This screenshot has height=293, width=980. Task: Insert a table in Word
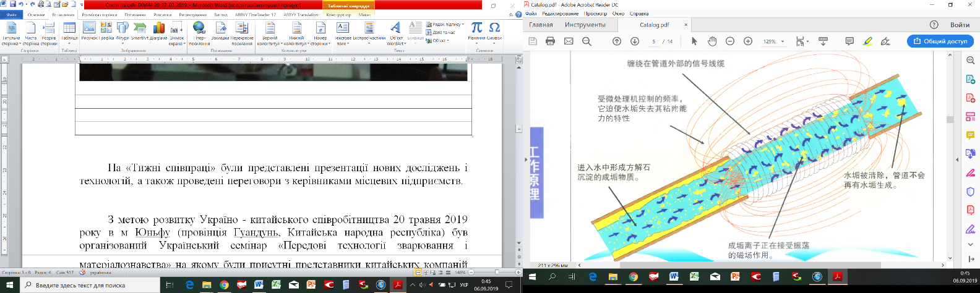69,32
